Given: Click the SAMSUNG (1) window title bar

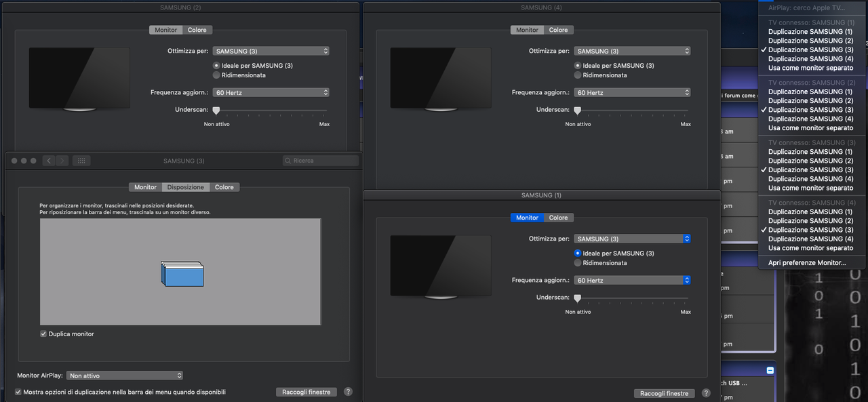Looking at the screenshot, I should [x=541, y=195].
